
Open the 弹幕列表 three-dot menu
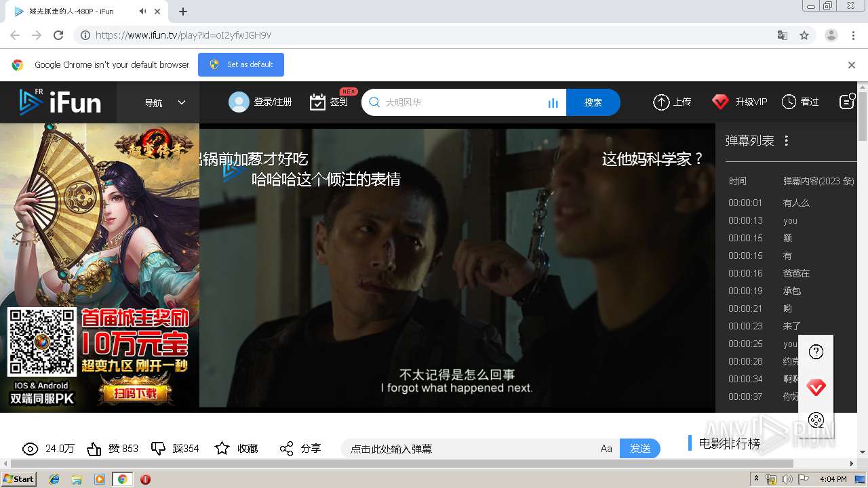(x=787, y=141)
